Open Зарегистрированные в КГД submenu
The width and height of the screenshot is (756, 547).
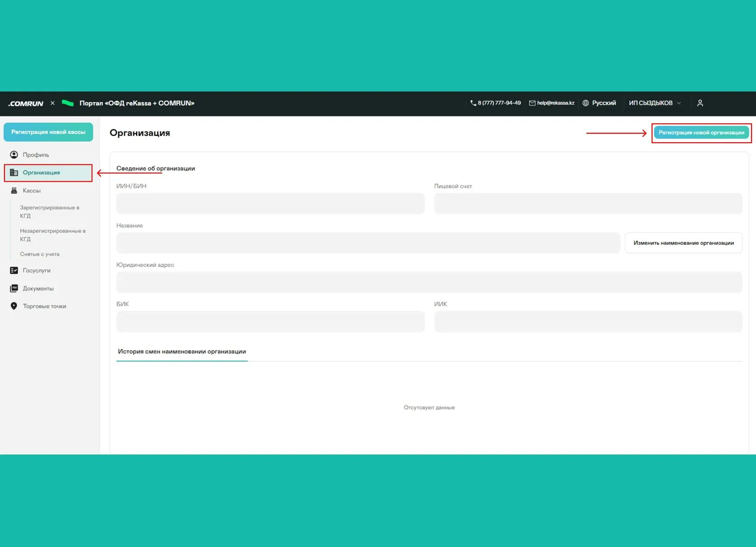(49, 212)
